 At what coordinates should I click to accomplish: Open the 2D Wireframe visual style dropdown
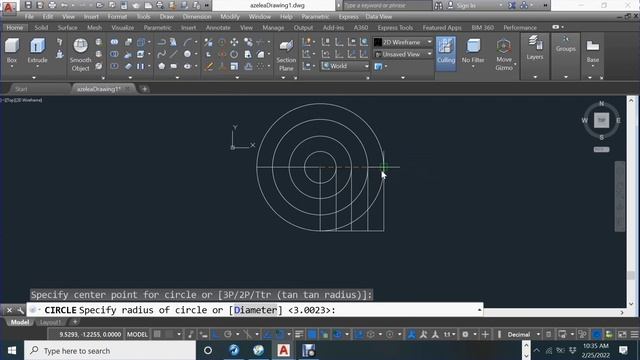(x=403, y=42)
